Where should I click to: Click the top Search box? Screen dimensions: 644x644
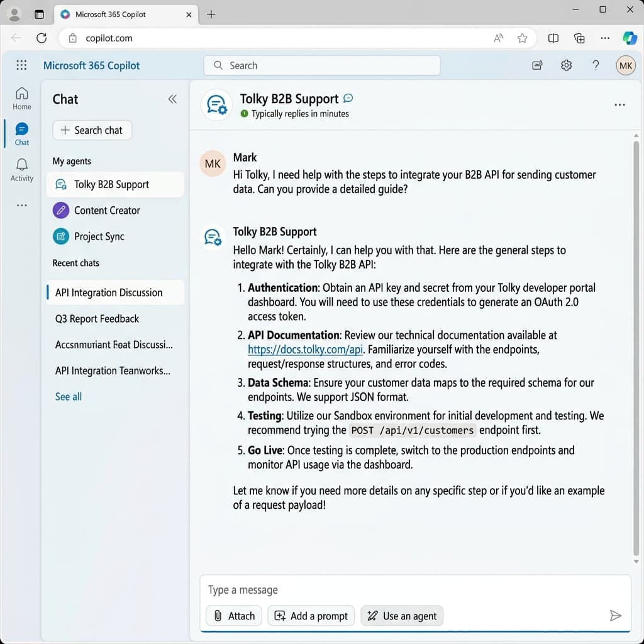point(322,65)
